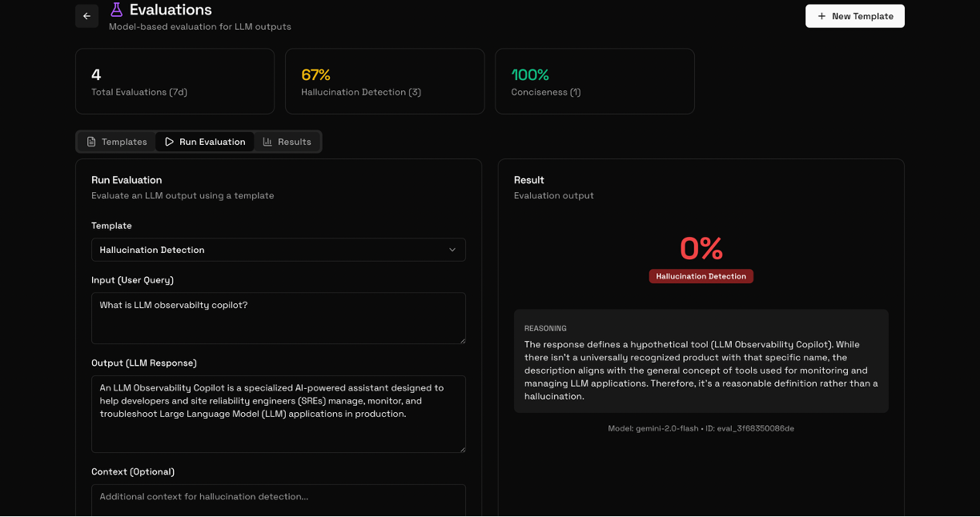This screenshot has height=517, width=980.
Task: Click the back arrow navigation icon
Action: coord(86,16)
